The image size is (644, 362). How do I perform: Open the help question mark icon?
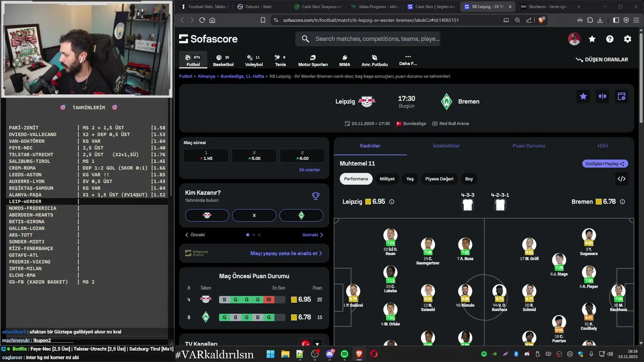610,39
